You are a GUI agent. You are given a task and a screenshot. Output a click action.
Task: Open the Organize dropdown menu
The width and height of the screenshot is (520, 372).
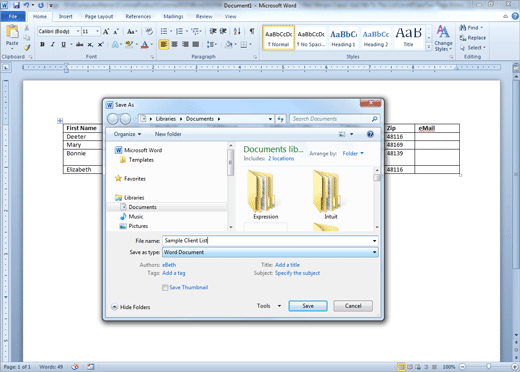point(127,134)
